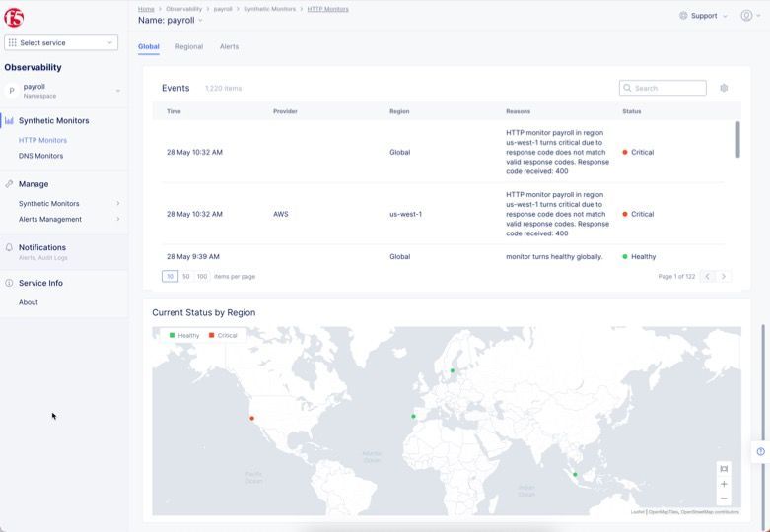Open the Select service dropdown
The image size is (770, 532).
pyautogui.click(x=61, y=42)
